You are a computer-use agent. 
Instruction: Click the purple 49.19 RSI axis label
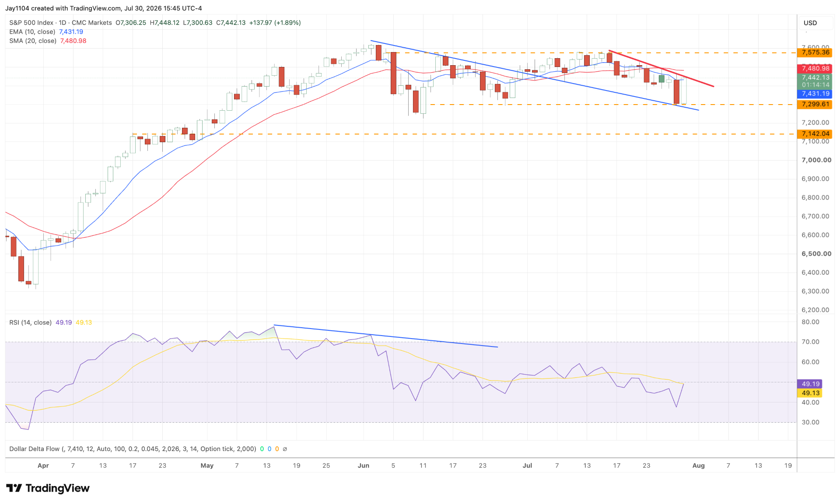[x=810, y=384]
